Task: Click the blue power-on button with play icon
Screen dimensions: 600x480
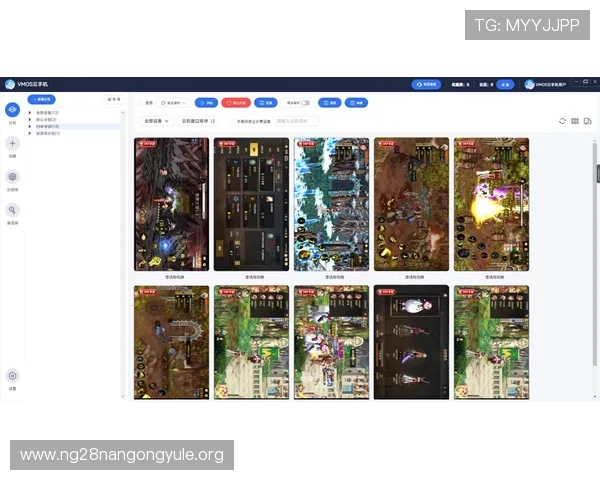Action: pos(206,103)
